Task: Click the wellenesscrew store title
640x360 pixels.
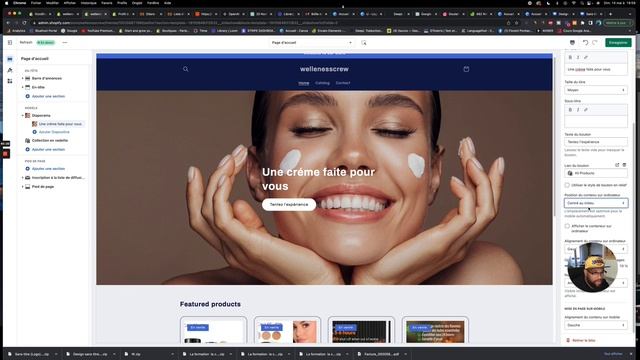Action: click(324, 69)
